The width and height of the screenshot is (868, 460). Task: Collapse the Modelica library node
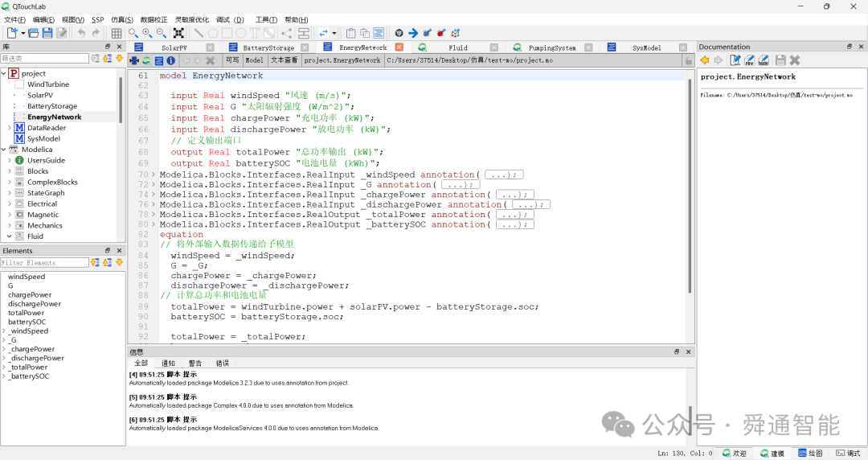coord(4,150)
